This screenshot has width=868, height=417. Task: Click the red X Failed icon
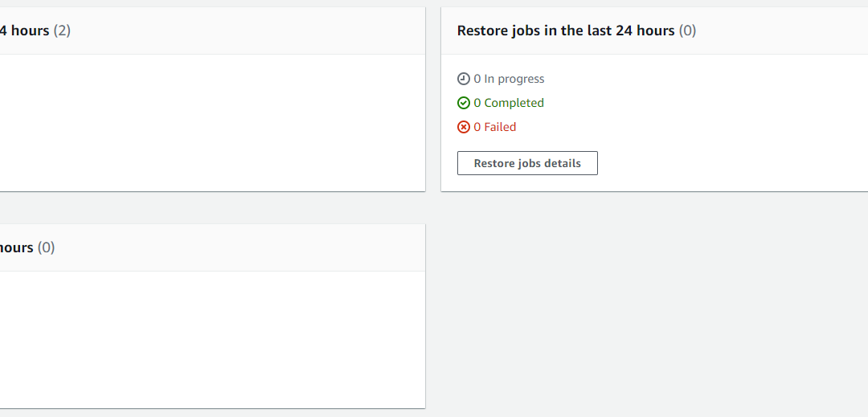click(x=464, y=127)
